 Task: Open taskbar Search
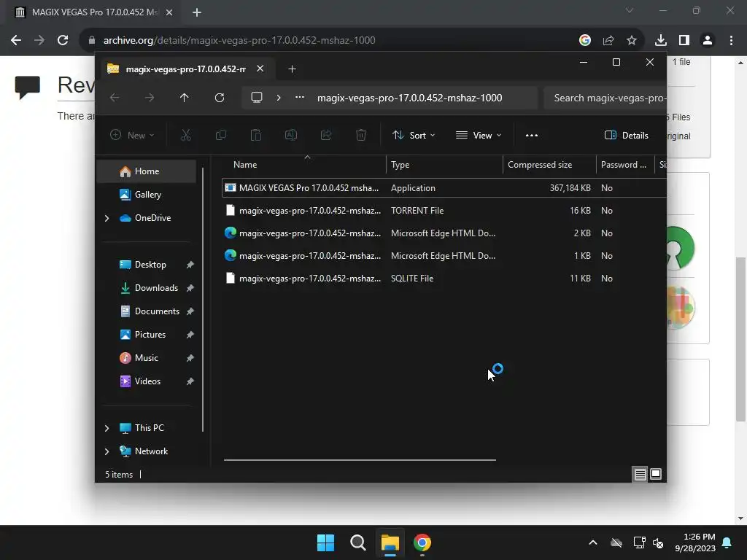pyautogui.click(x=357, y=542)
